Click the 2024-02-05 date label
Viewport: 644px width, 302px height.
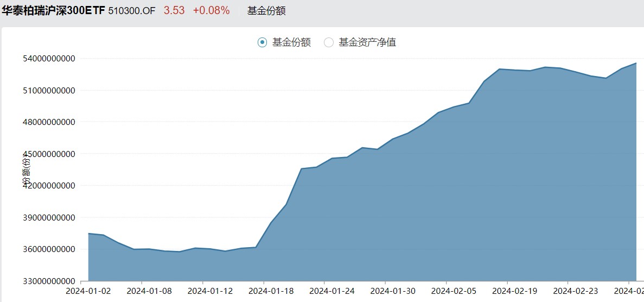[x=454, y=291]
